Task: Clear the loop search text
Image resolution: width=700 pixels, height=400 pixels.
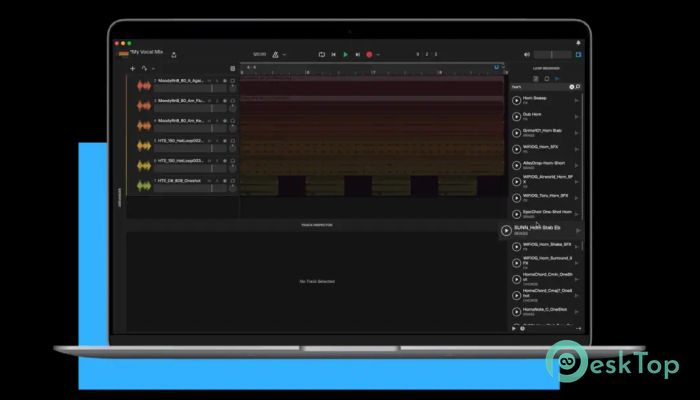Action: pyautogui.click(x=571, y=87)
